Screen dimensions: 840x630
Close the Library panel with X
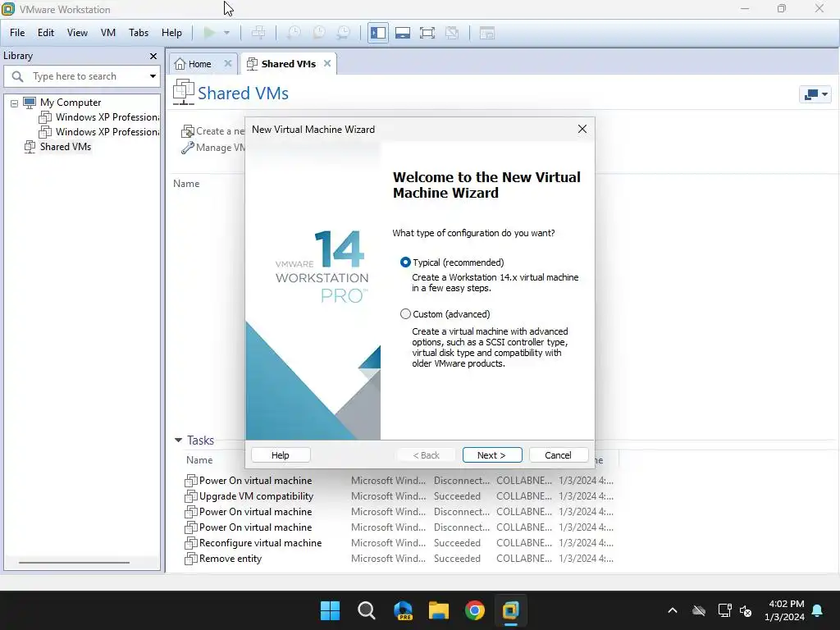tap(153, 57)
